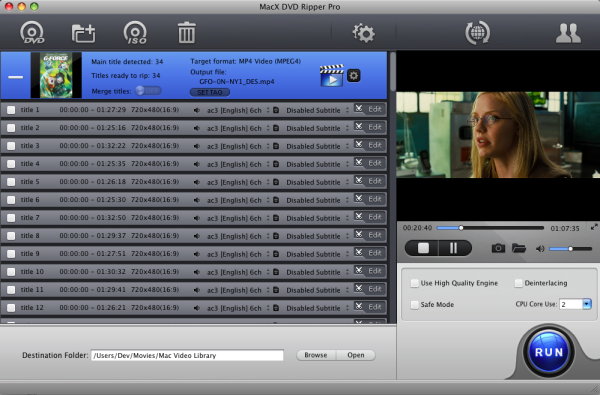Screen dimensions: 600x395
Task: Check the box for title 8
Action: [11, 236]
